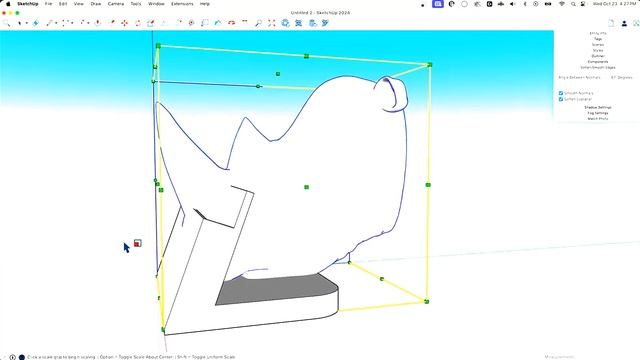Open the SketchUp application menu
The width and height of the screenshot is (640, 360).
click(x=27, y=4)
